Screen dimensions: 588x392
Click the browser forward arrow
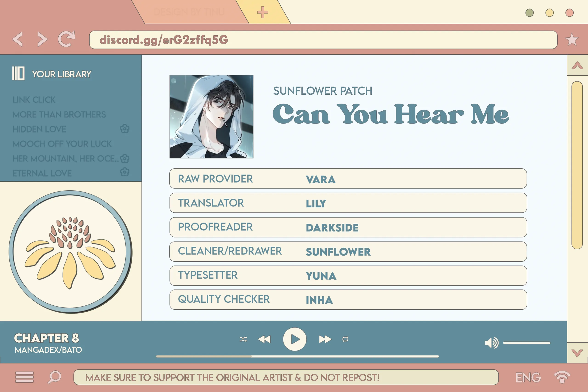tap(42, 39)
